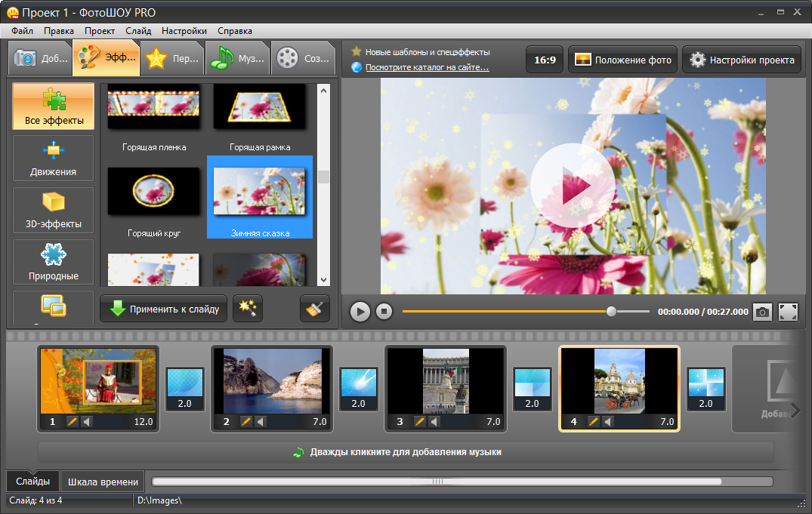Open the Слайд menu

[138, 31]
